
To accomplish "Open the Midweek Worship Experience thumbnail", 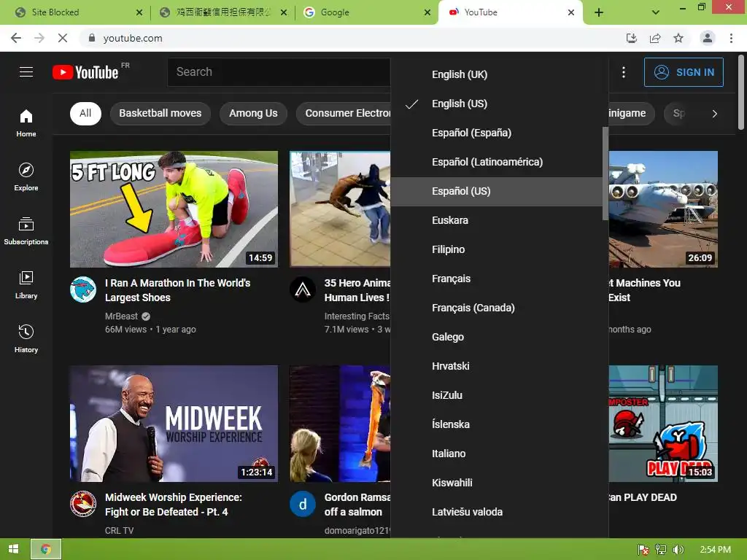I will click(x=174, y=424).
